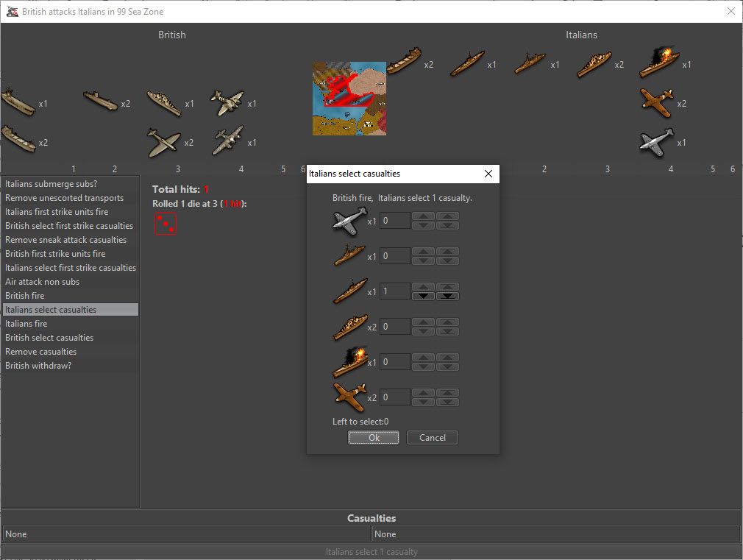Increase grey fighter casualty count by one

coord(423,216)
